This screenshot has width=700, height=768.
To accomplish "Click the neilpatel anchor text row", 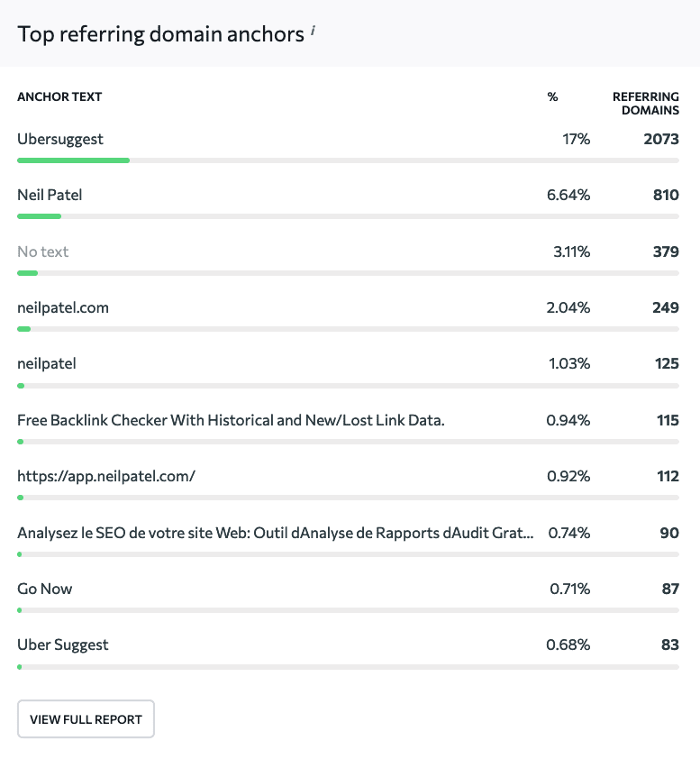I will point(46,363).
